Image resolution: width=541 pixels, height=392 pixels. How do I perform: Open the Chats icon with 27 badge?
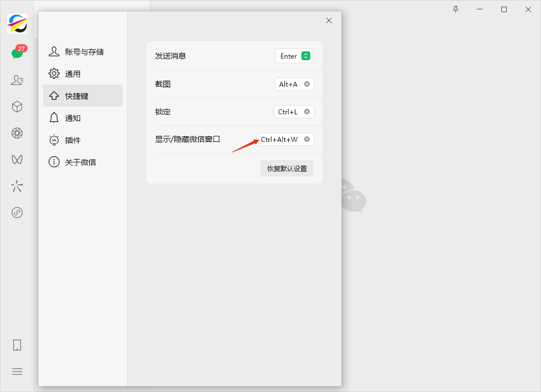17,54
